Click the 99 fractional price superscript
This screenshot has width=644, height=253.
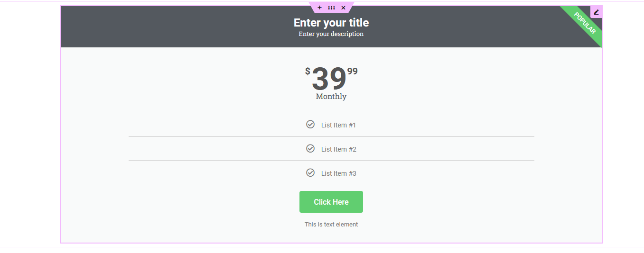click(352, 72)
